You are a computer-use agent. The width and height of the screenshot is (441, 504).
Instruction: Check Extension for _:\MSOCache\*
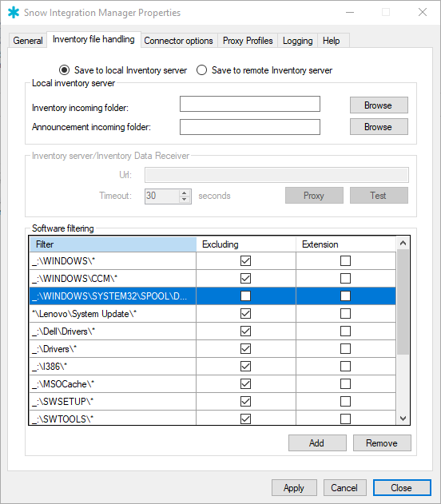tap(346, 383)
